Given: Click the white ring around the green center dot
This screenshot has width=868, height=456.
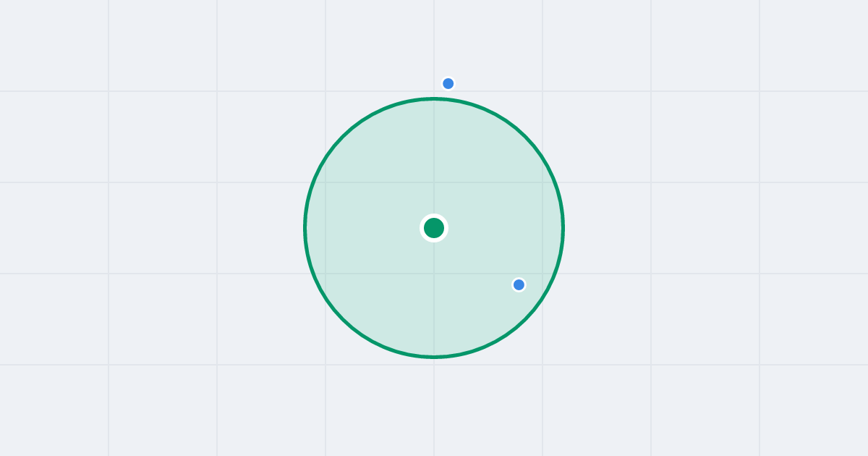Looking at the screenshot, I should [x=434, y=216].
